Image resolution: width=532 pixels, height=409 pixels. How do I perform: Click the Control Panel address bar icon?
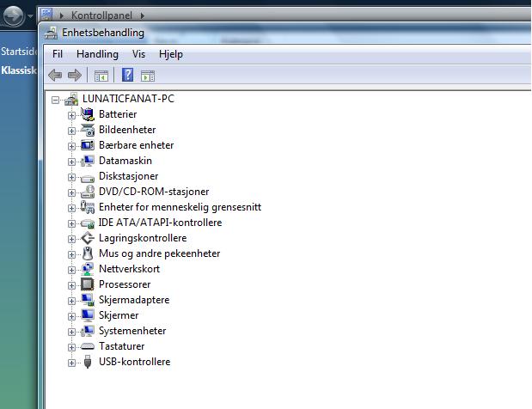[46, 15]
